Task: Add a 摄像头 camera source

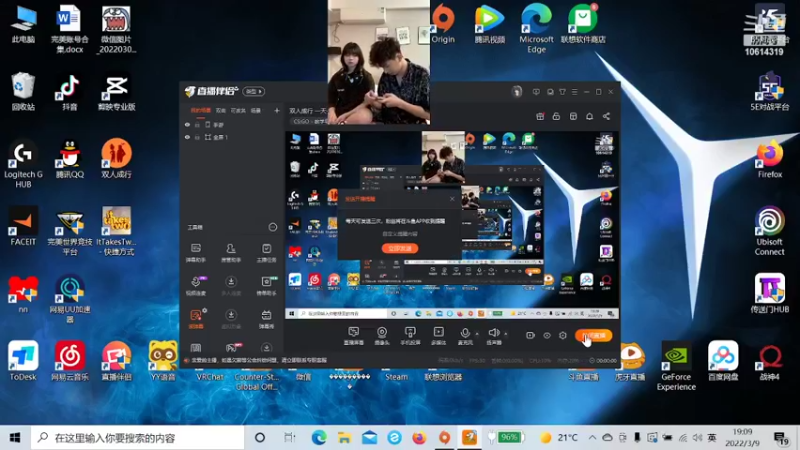Action: point(382,336)
